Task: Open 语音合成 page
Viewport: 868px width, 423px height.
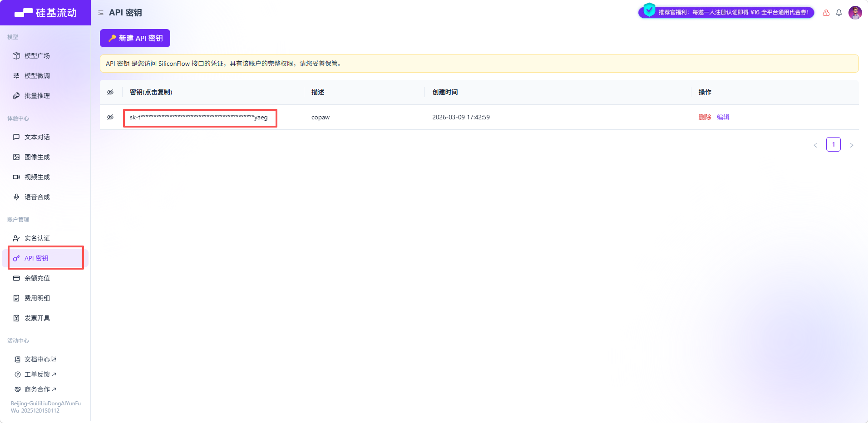Action: 37,197
